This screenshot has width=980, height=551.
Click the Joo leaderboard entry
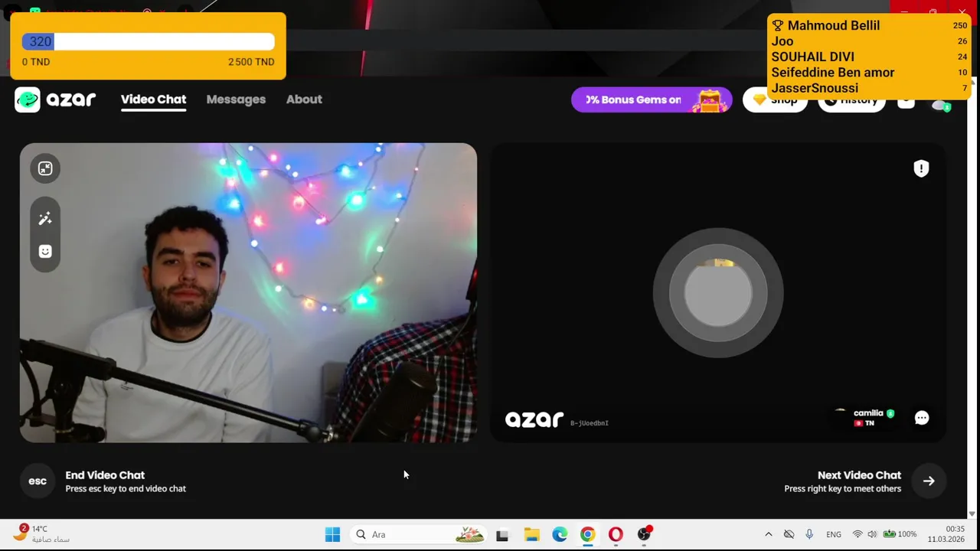coord(869,41)
